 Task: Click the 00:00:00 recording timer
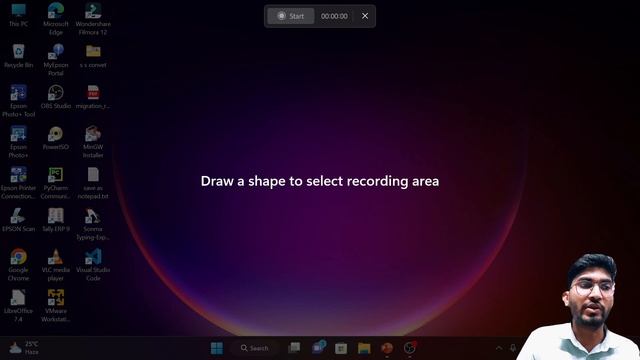click(x=334, y=16)
